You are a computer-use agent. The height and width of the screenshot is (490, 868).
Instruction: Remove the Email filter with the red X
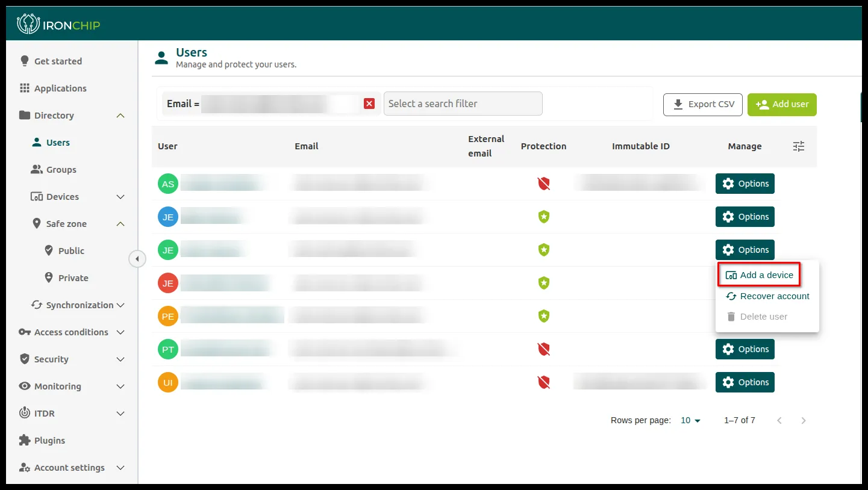369,104
